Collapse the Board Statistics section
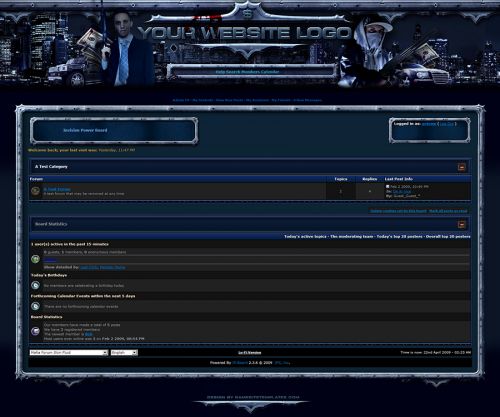Viewport: 500px width, 417px height. [x=462, y=224]
